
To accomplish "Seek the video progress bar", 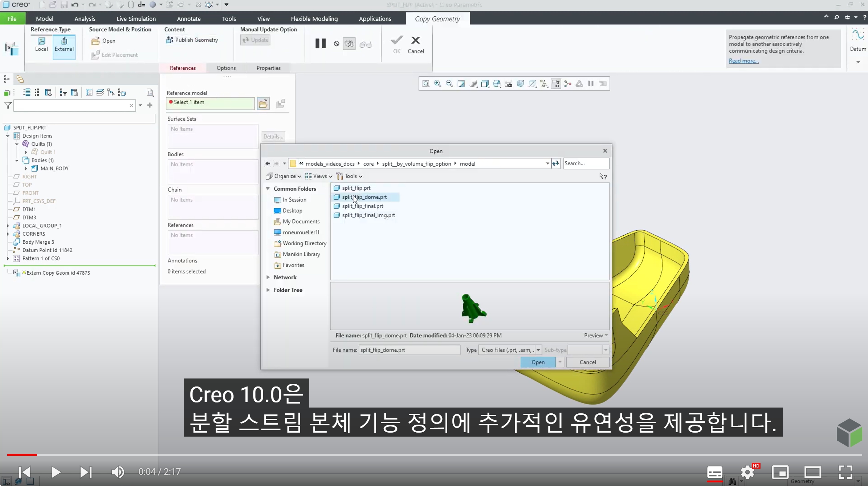I will click(x=434, y=455).
